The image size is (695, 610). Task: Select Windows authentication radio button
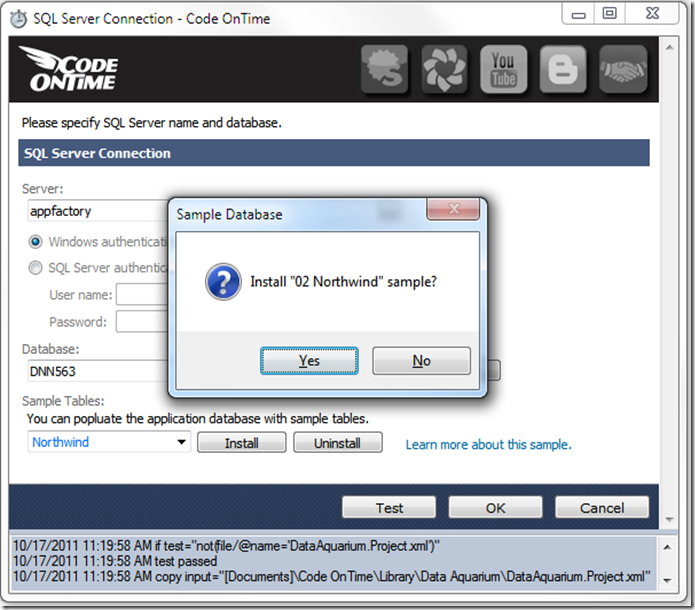point(35,242)
